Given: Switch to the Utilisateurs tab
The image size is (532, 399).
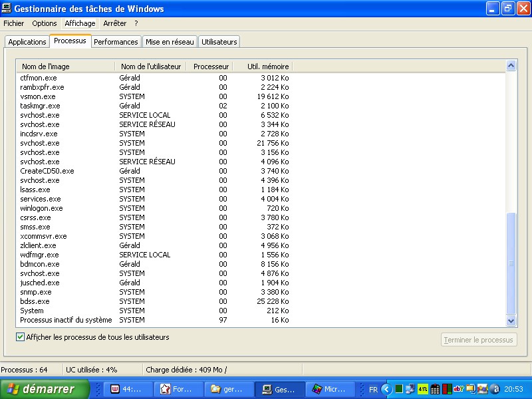Looking at the screenshot, I should click(219, 42).
